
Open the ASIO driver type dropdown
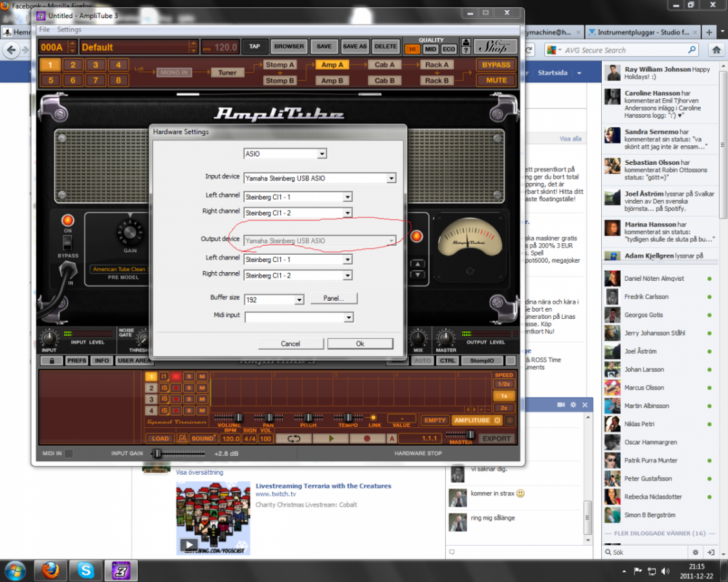click(322, 154)
